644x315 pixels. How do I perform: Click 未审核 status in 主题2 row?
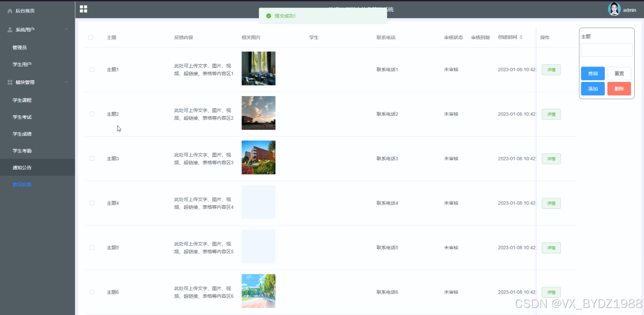point(451,114)
